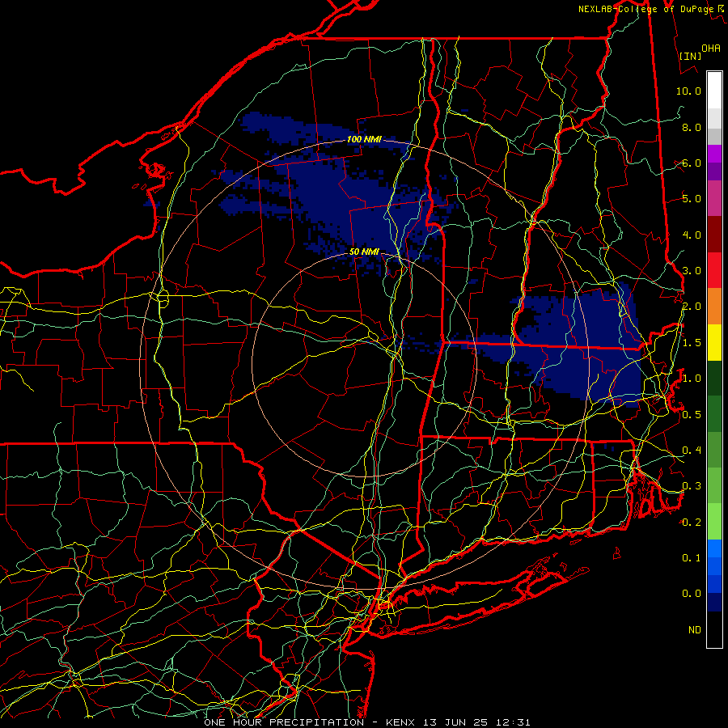Click the 1.0 legend value
This screenshot has height=728, width=728.
[692, 379]
